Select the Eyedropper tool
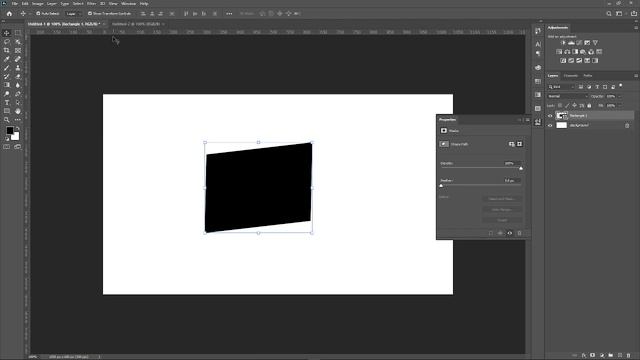This screenshot has height=360, width=640. (7, 59)
